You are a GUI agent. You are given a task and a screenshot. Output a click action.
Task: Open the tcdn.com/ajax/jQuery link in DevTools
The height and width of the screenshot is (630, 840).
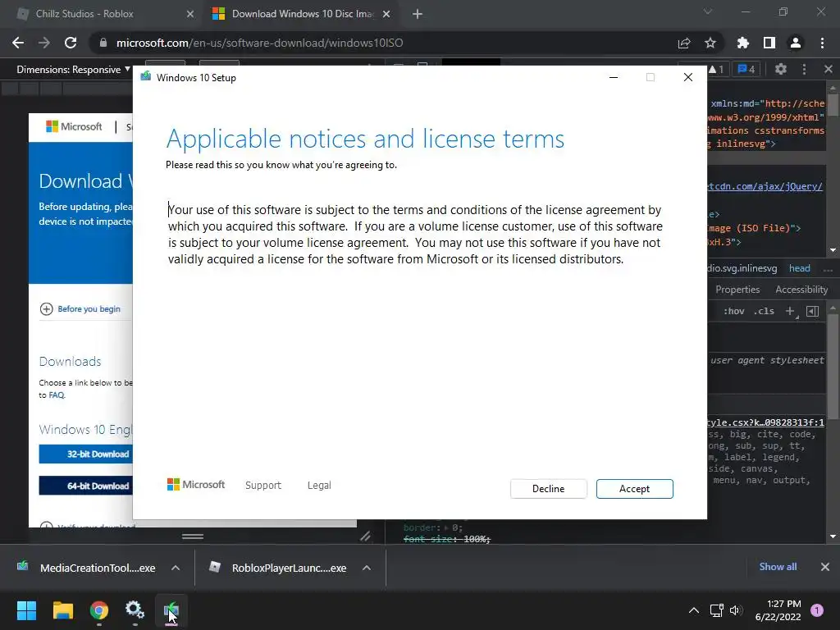click(x=765, y=186)
